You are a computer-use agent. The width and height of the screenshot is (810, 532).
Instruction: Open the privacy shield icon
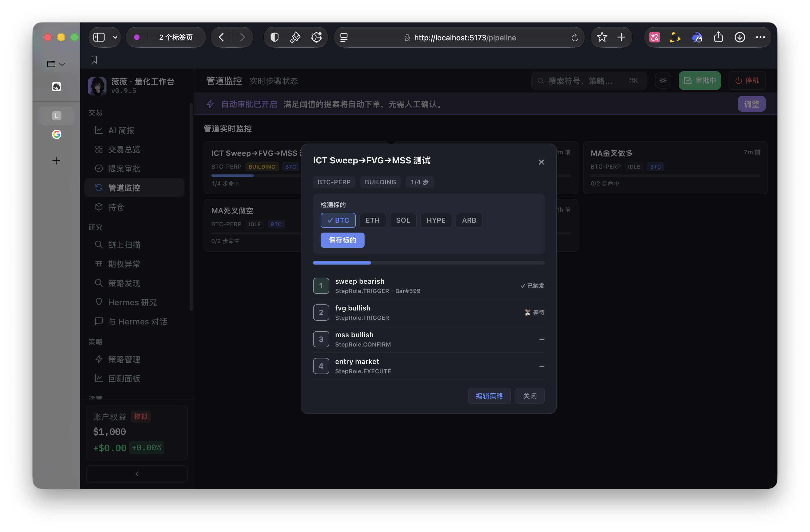(x=274, y=37)
